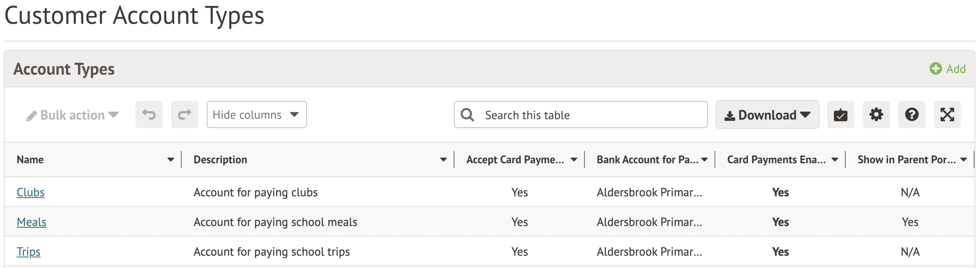Viewport: 980px width, 268px height.
Task: Click the redo arrow icon
Action: [184, 114]
